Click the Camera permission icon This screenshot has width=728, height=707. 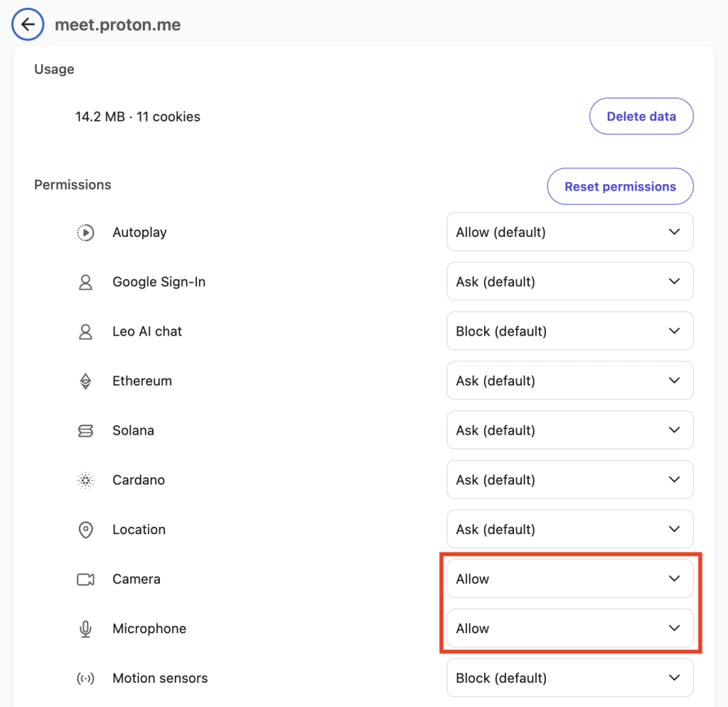(85, 579)
